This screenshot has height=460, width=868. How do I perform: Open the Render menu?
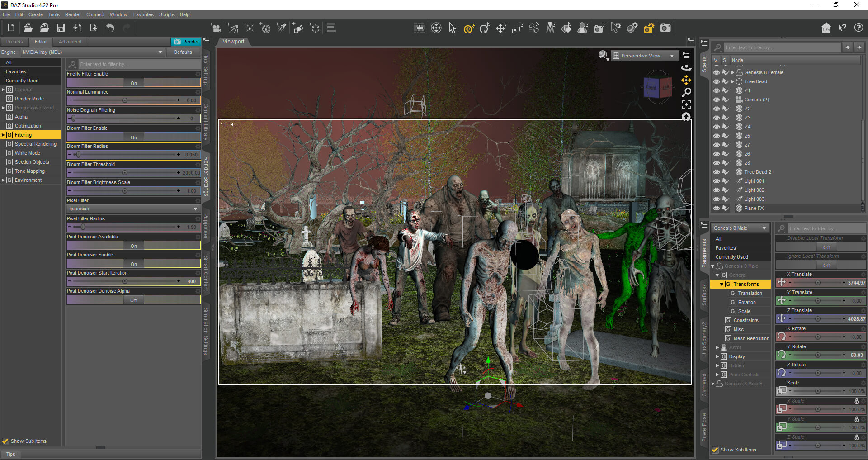coord(73,14)
